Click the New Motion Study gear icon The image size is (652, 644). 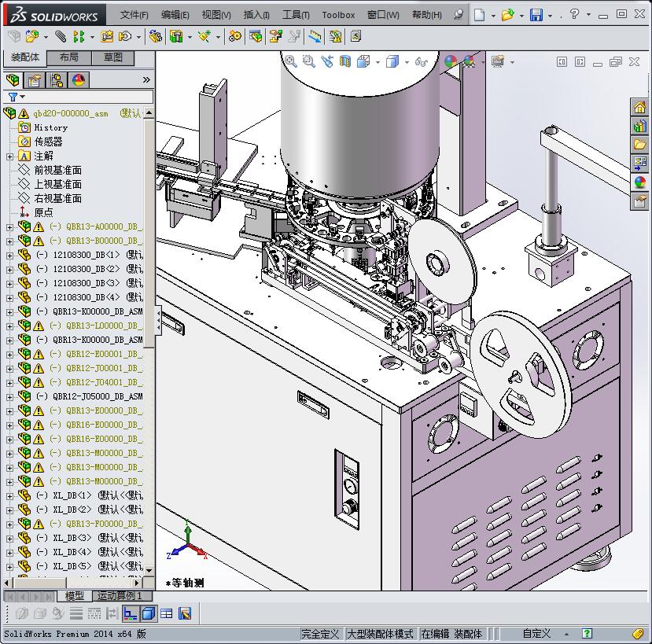point(235,37)
